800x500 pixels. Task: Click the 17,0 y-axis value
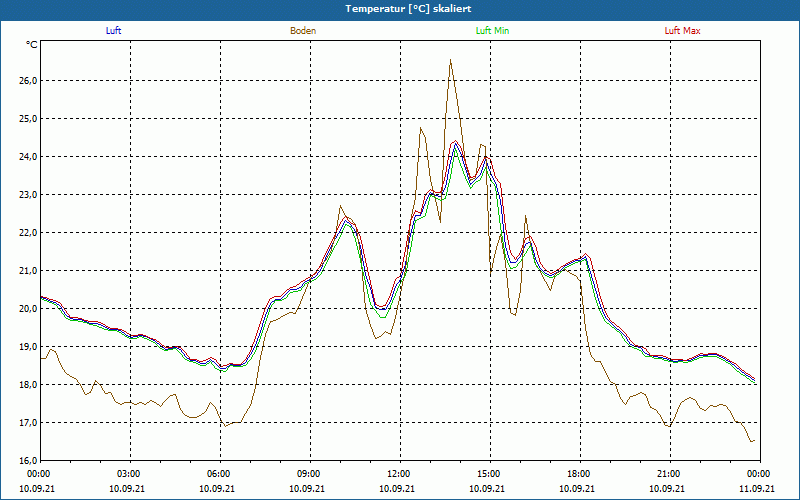pos(28,422)
